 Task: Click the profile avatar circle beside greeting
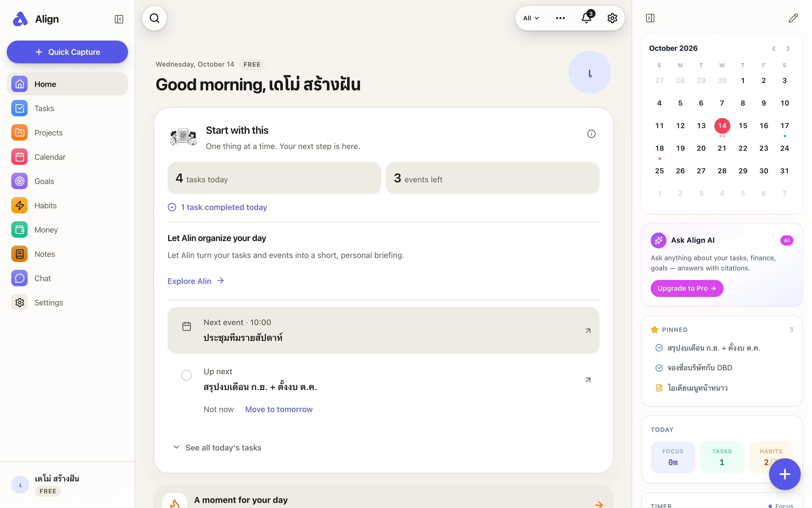590,73
